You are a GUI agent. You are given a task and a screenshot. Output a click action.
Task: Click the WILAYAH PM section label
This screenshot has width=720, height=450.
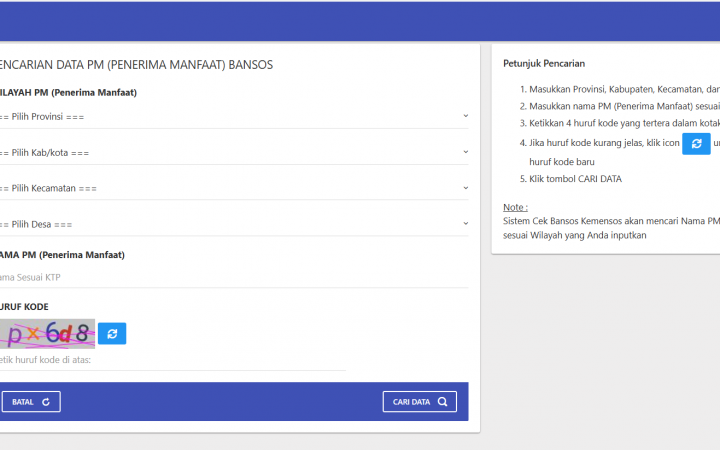click(67, 93)
